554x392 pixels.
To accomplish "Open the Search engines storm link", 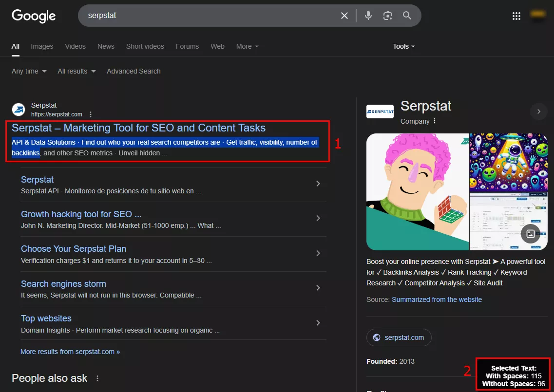I will [x=63, y=284].
